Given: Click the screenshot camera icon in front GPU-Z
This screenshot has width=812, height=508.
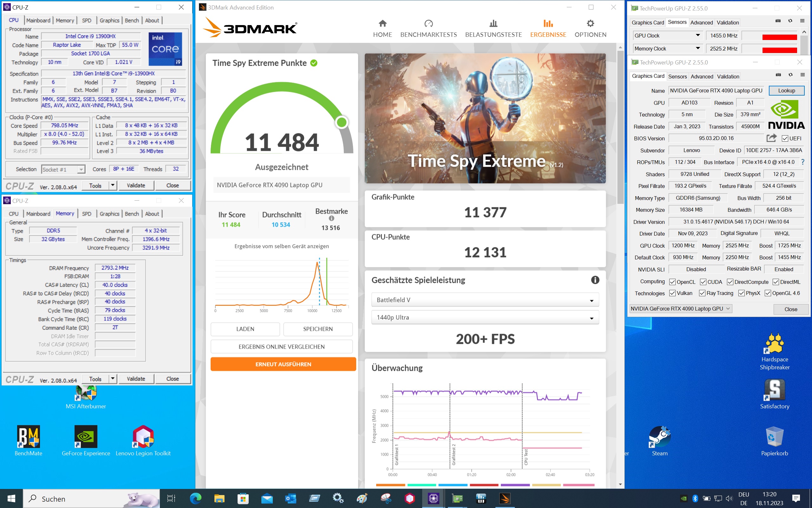Looking at the screenshot, I should pos(778,75).
